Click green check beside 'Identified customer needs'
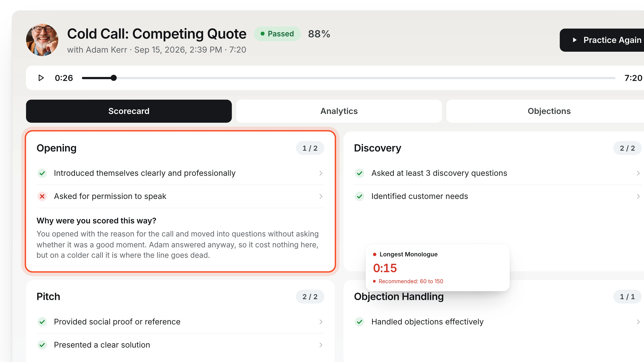 pyautogui.click(x=360, y=196)
